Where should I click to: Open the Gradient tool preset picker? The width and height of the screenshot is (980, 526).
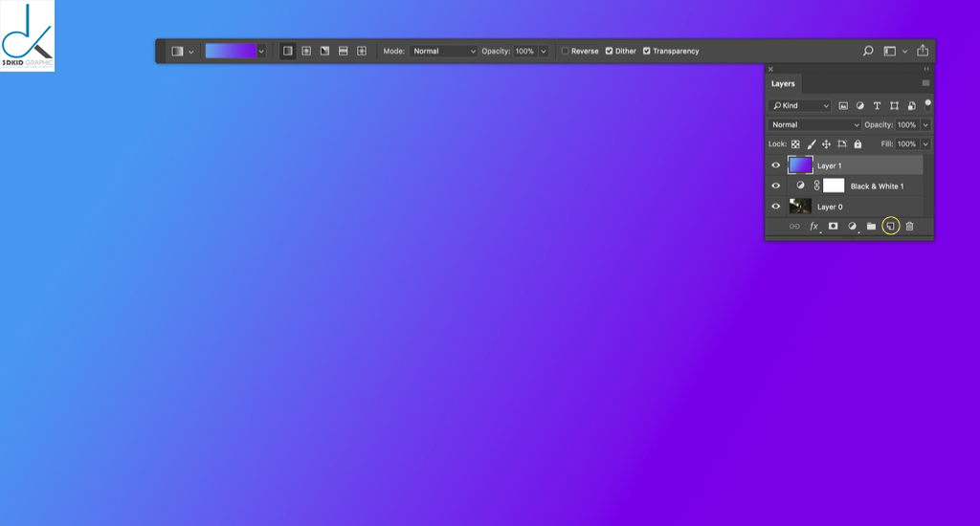point(177,52)
